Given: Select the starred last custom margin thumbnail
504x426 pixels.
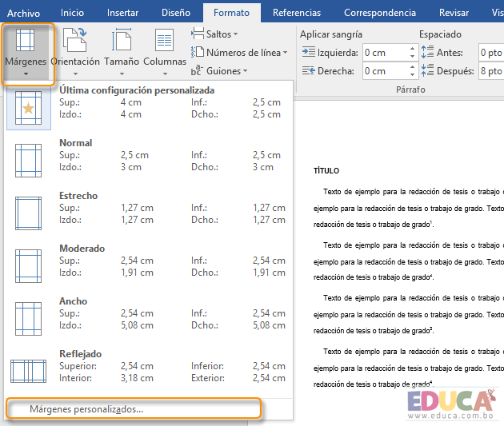Looking at the screenshot, I should pos(28,108).
